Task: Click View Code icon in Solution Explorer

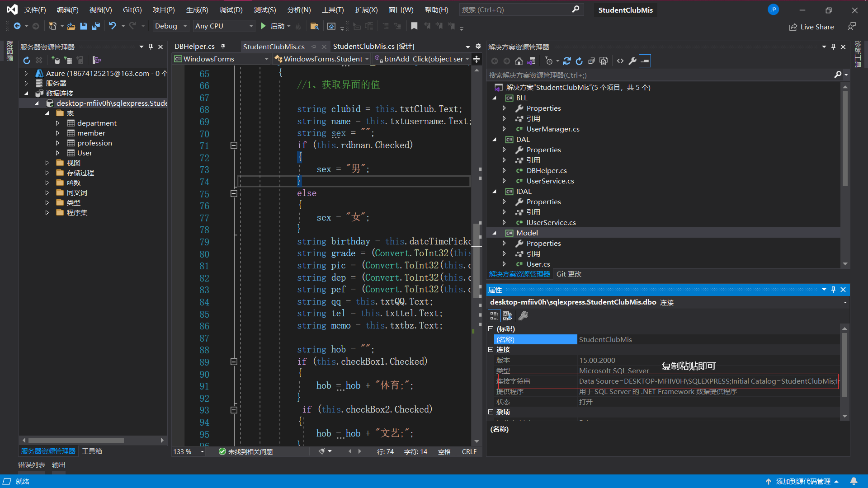Action: point(620,61)
